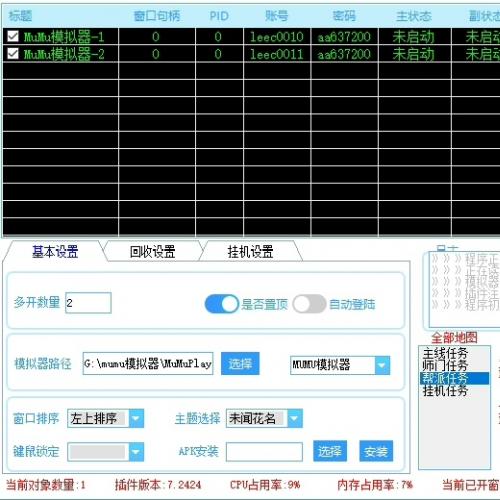Click the 安装 button

[376, 451]
